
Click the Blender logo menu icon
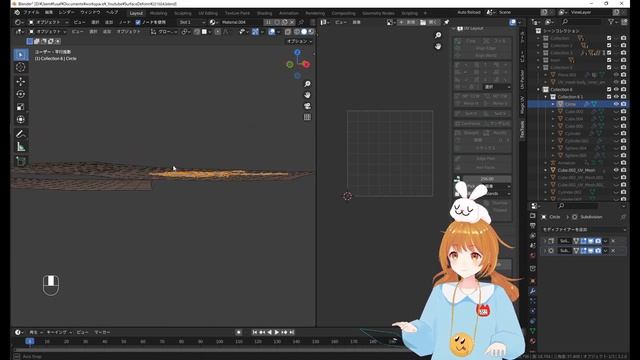[17, 13]
